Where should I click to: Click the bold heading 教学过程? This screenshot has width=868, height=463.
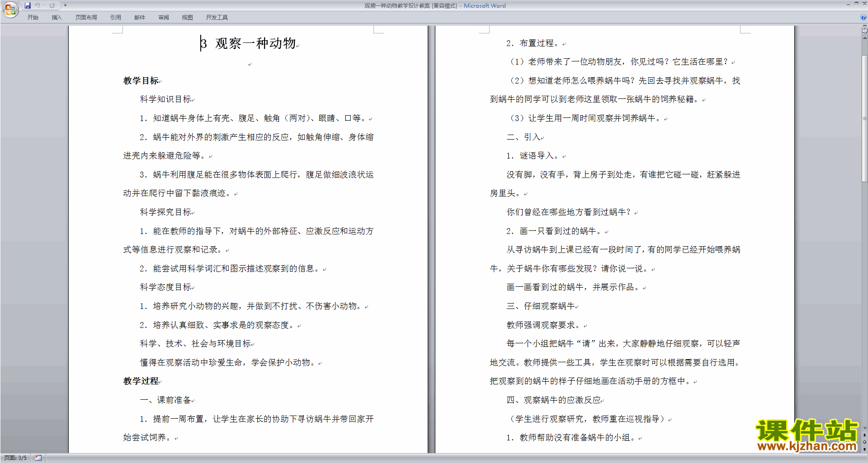[x=141, y=381]
